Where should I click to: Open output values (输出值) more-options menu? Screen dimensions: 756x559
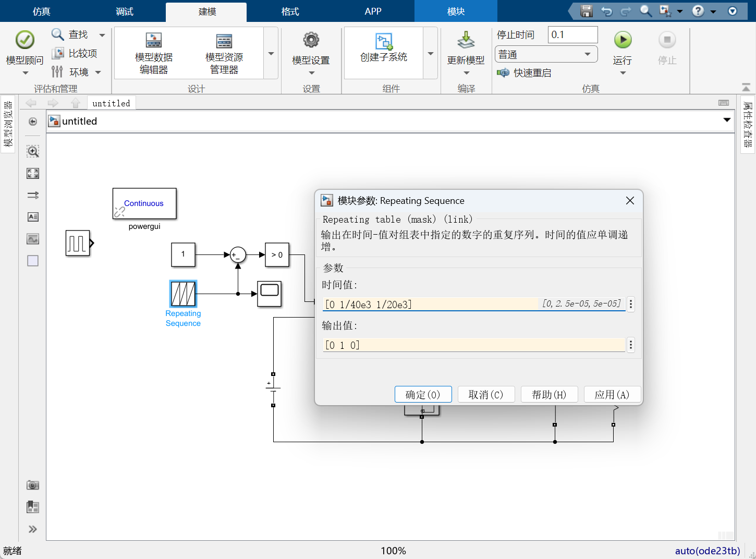(631, 345)
